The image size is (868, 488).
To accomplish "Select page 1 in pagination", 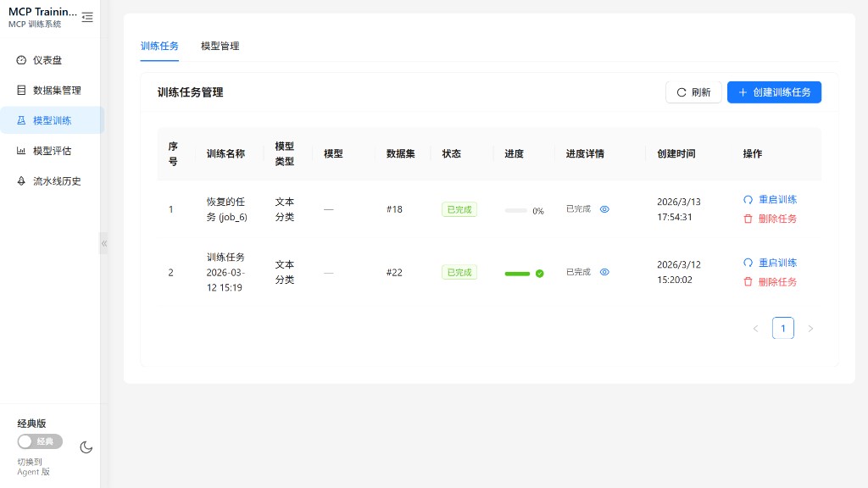I will pyautogui.click(x=782, y=328).
